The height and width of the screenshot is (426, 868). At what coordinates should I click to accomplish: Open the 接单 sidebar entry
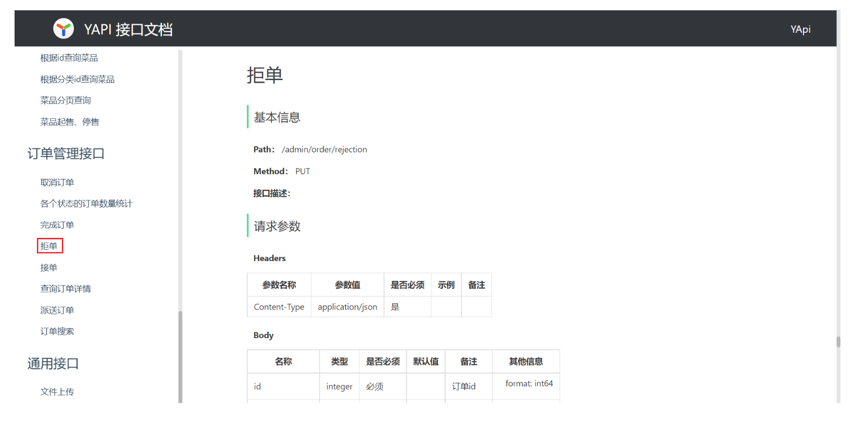point(49,267)
